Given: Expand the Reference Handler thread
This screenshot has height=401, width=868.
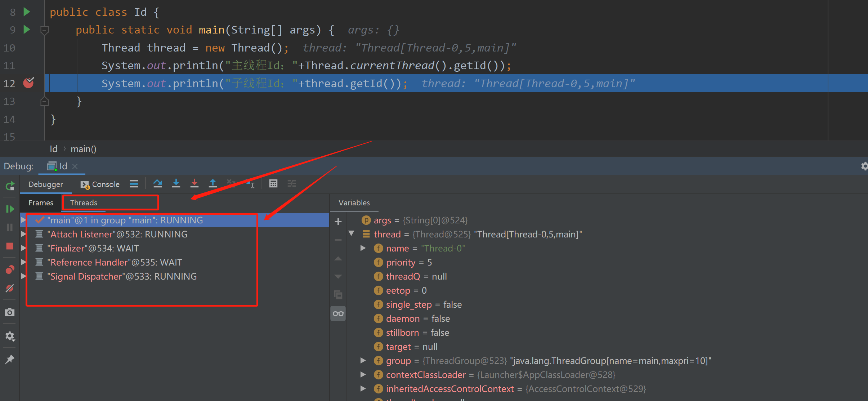Looking at the screenshot, I should click(23, 262).
